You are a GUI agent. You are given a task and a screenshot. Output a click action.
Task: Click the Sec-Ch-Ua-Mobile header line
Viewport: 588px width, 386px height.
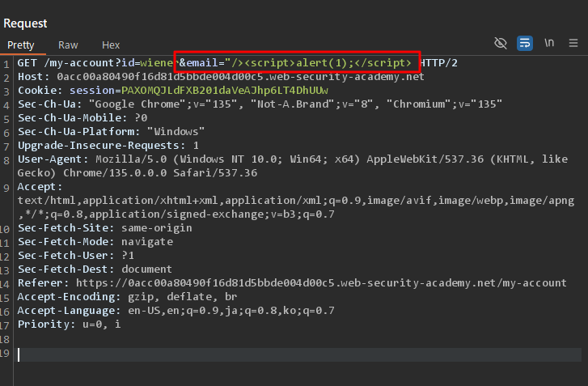82,118
